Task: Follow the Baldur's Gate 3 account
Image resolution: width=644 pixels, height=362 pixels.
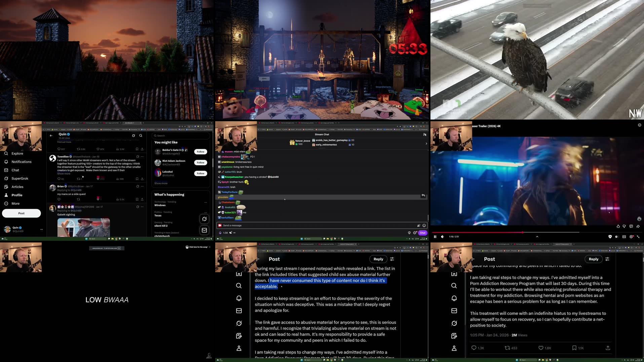Action: point(200,152)
